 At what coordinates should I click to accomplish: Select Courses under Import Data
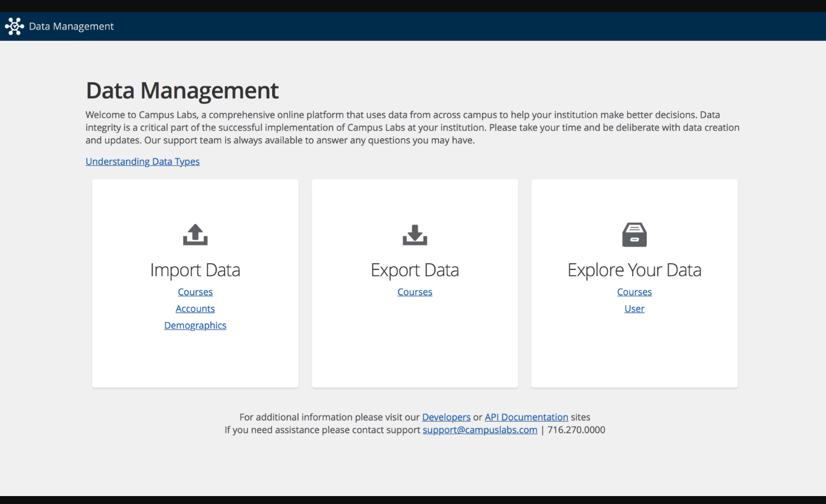195,291
